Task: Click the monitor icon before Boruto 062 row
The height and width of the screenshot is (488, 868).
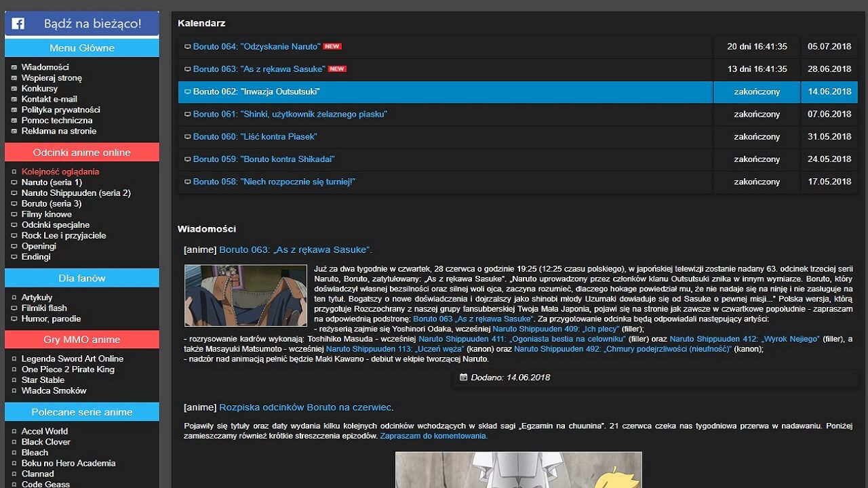Action: (188, 92)
